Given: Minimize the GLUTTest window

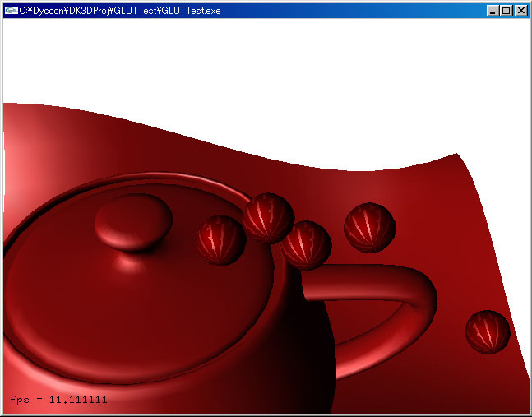Looking at the screenshot, I should [493, 11].
